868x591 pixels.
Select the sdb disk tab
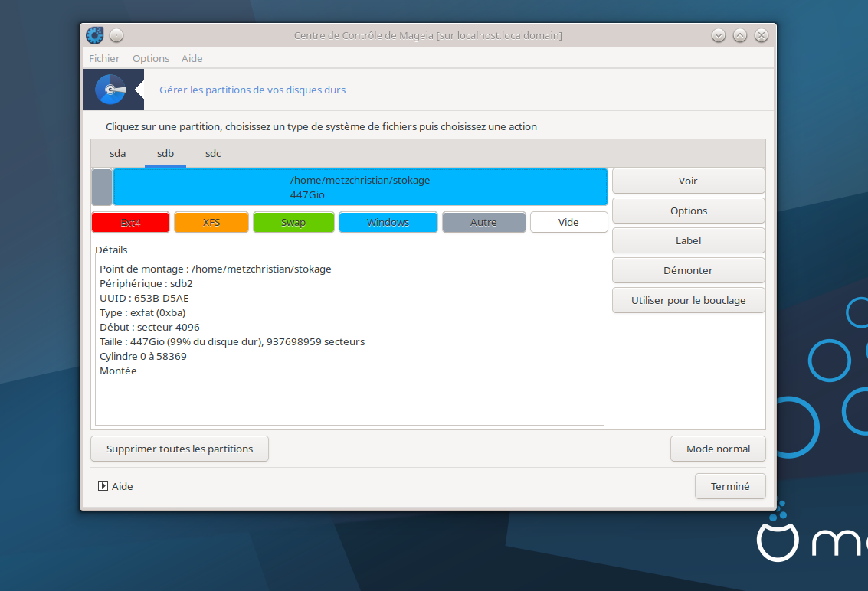click(x=165, y=154)
